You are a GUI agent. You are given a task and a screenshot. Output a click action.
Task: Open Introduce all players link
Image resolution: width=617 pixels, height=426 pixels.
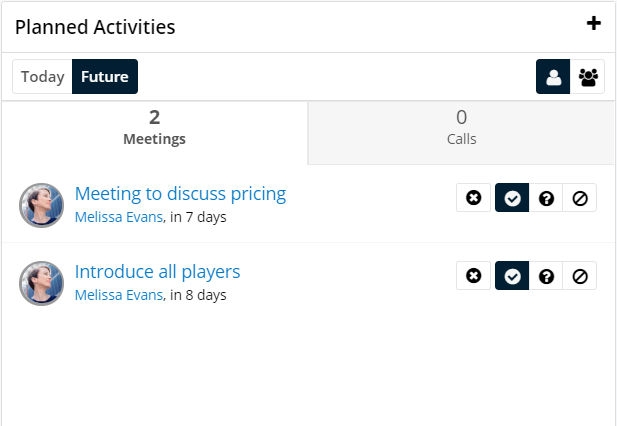point(157,272)
